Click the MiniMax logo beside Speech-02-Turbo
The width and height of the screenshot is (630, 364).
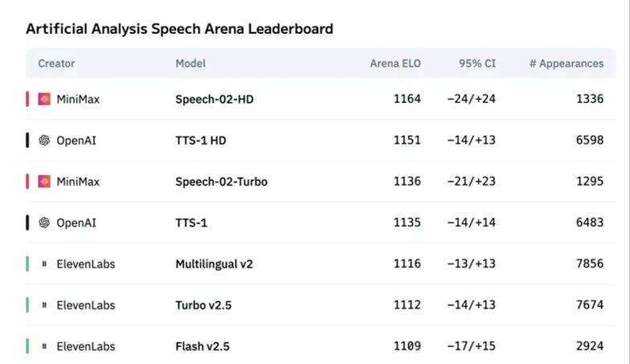[x=44, y=182]
